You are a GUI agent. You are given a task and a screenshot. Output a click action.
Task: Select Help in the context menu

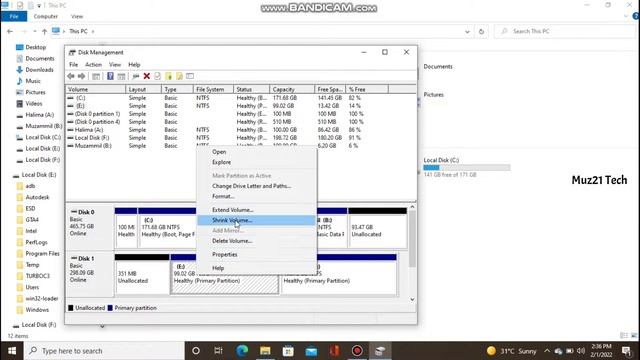click(256, 268)
